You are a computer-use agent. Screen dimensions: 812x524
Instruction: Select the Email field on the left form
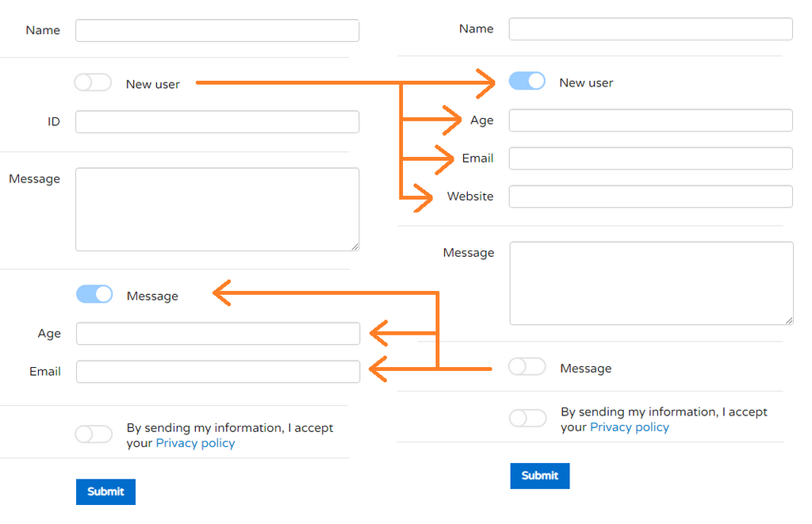tap(218, 371)
